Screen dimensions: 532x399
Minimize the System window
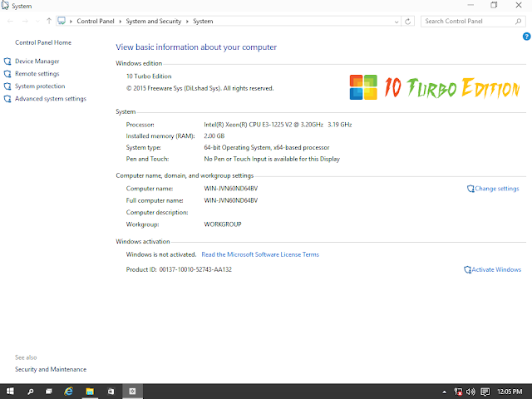click(470, 5)
